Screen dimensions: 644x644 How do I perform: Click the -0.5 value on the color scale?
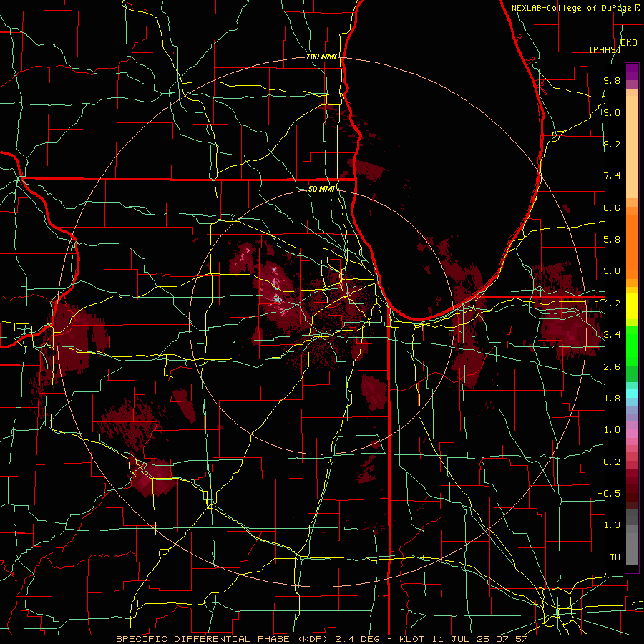click(x=609, y=494)
